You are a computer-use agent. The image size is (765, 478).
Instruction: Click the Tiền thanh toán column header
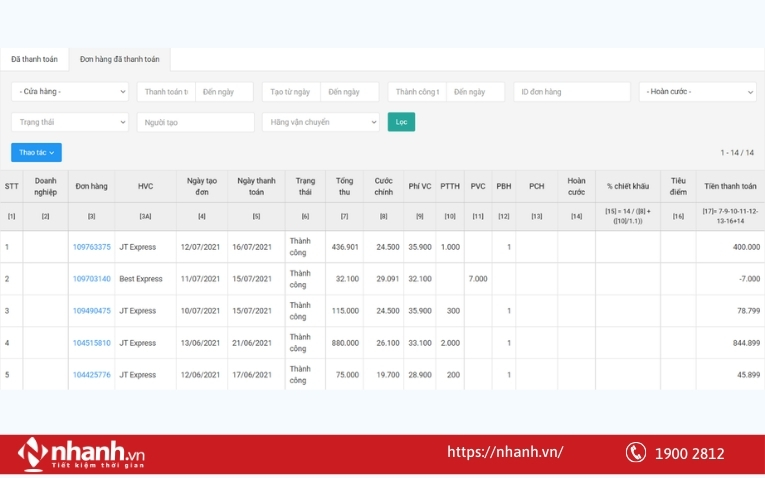730,186
